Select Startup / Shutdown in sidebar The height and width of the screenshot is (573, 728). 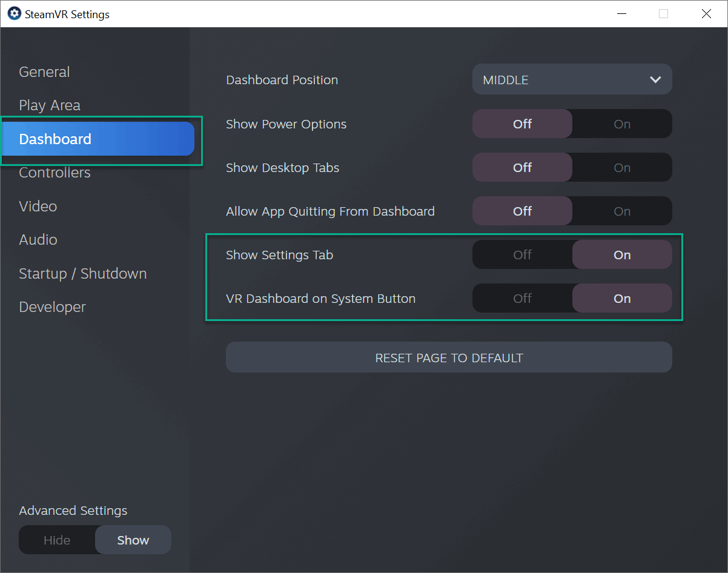[x=82, y=274]
